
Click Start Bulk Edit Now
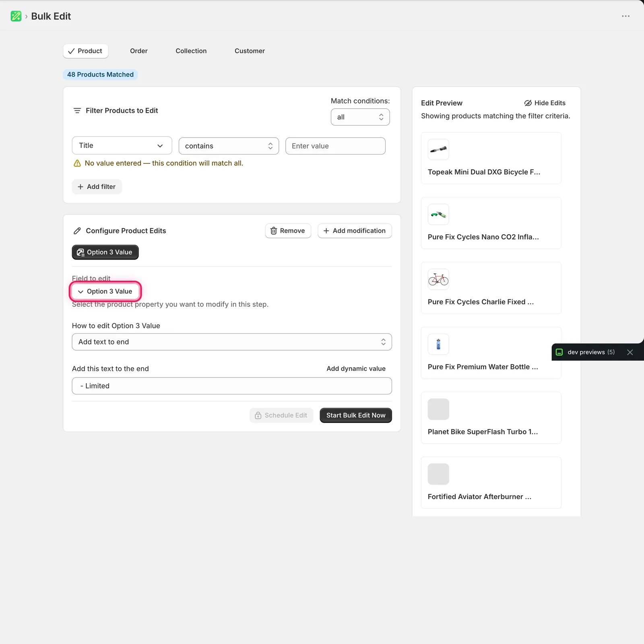point(356,415)
